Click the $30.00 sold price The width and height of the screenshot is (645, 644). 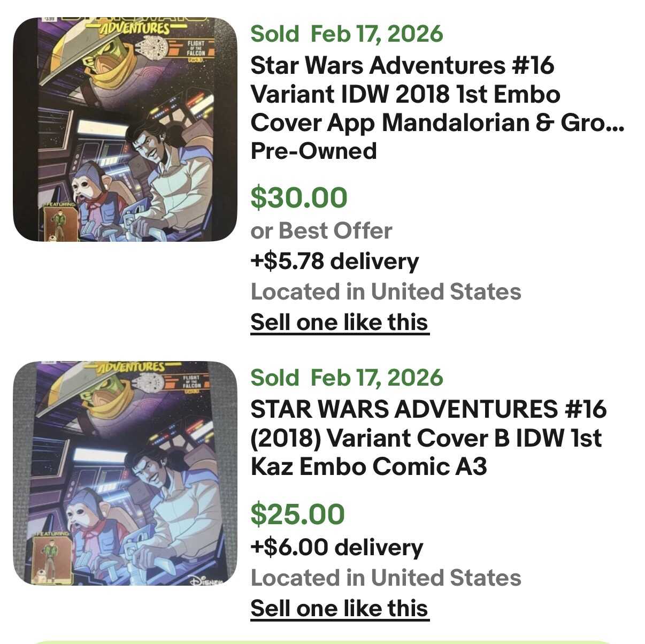299,197
